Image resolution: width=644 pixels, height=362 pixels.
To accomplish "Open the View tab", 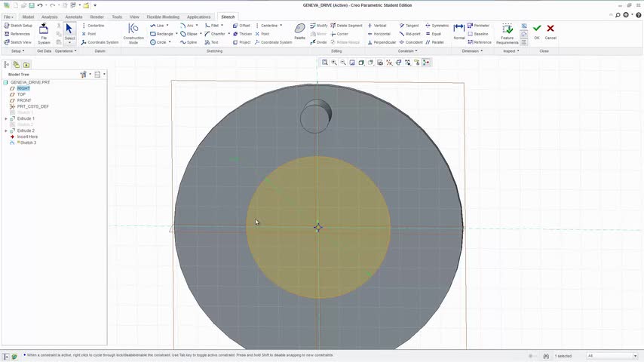I will (134, 17).
